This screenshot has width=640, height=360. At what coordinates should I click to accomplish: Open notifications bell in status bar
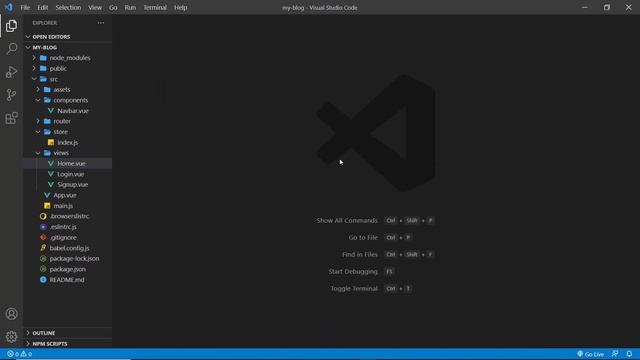[629, 354]
